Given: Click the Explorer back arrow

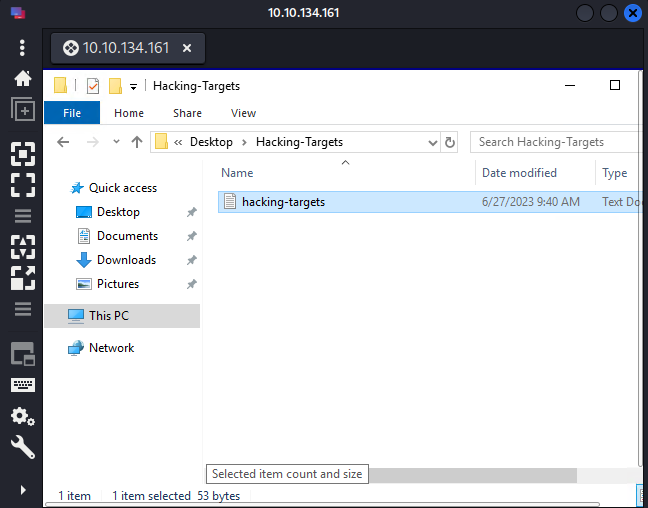Looking at the screenshot, I should tap(63, 142).
